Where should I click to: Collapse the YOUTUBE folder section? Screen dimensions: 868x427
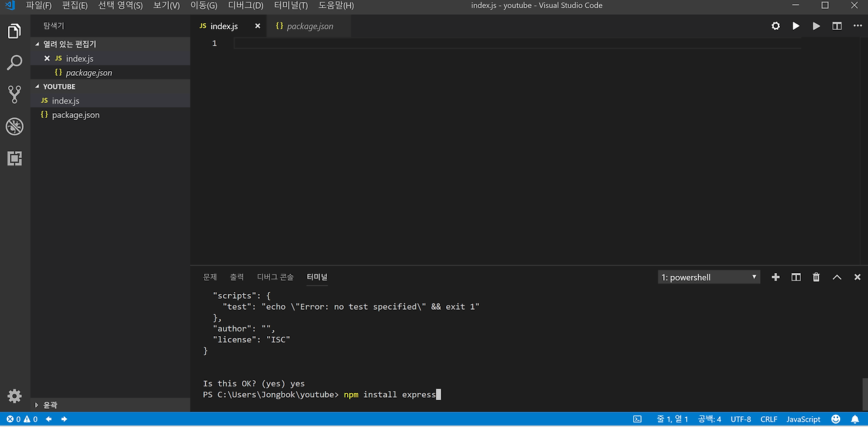pyautogui.click(x=111, y=87)
